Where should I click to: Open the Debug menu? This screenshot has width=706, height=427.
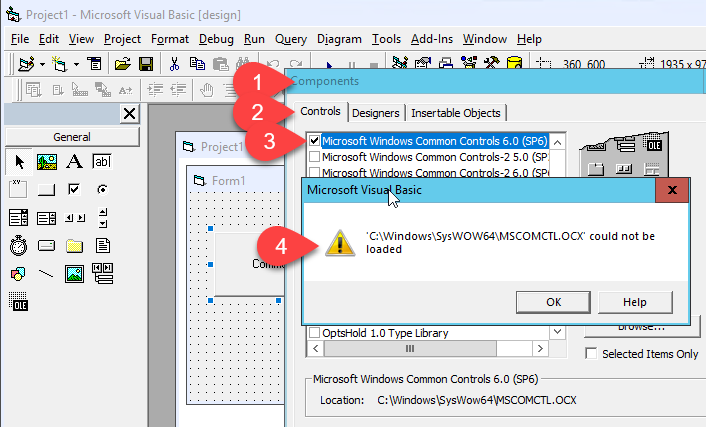tap(216, 39)
